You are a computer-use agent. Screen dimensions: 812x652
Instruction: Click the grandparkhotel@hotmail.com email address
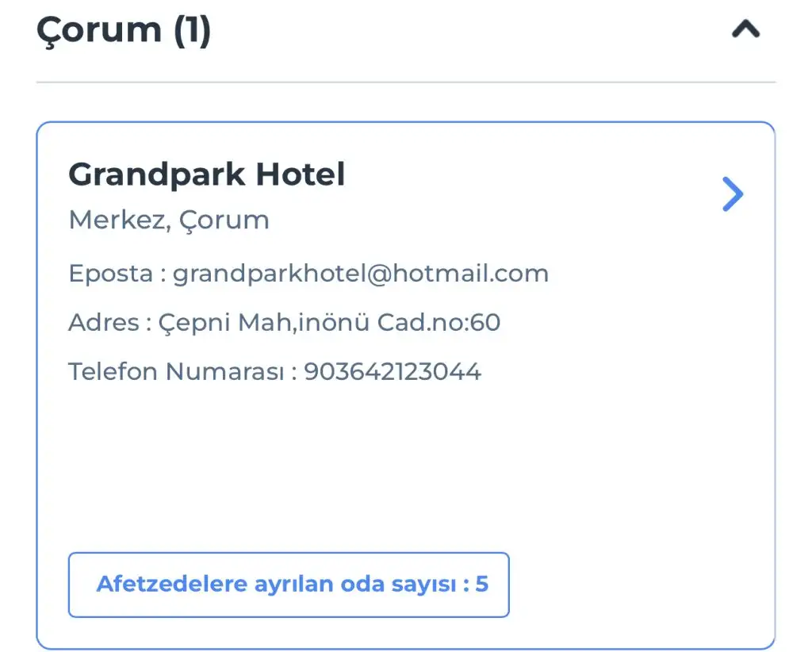click(x=361, y=274)
